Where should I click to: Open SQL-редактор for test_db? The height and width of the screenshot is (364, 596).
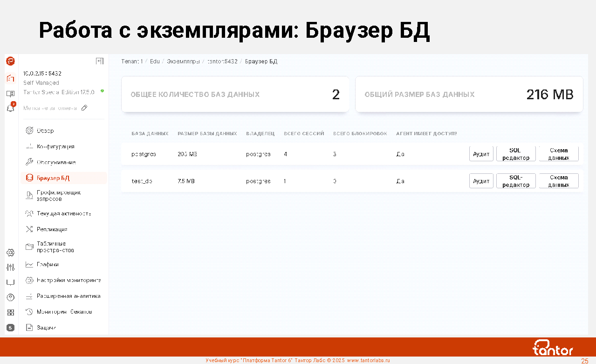tap(516, 181)
